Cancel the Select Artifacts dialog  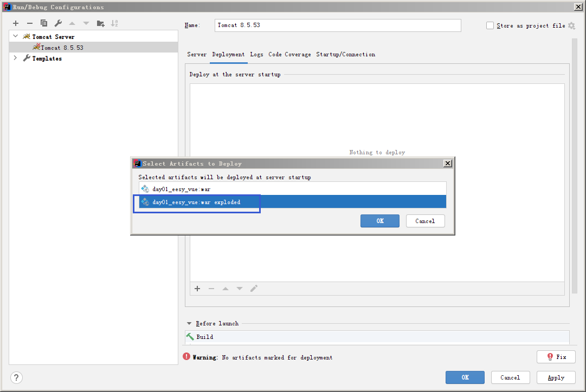[x=426, y=221]
